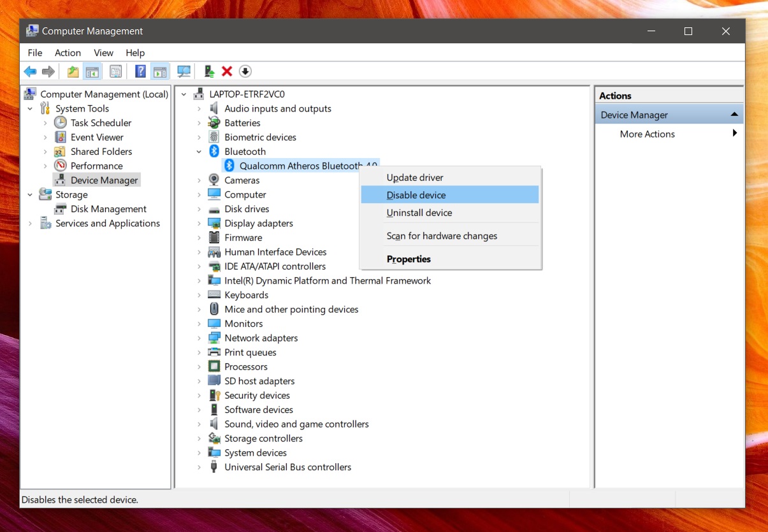Click Scan for hardware changes monitor icon

[x=184, y=71]
